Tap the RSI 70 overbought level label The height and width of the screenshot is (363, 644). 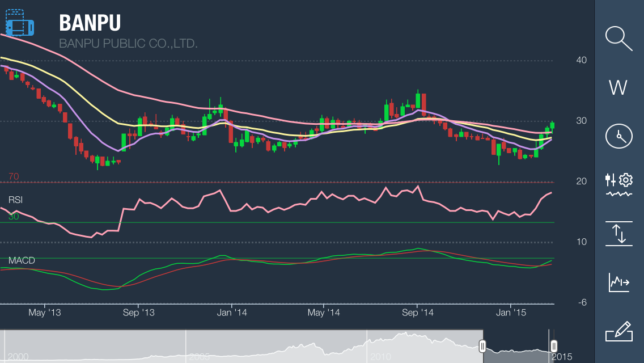pos(14,176)
